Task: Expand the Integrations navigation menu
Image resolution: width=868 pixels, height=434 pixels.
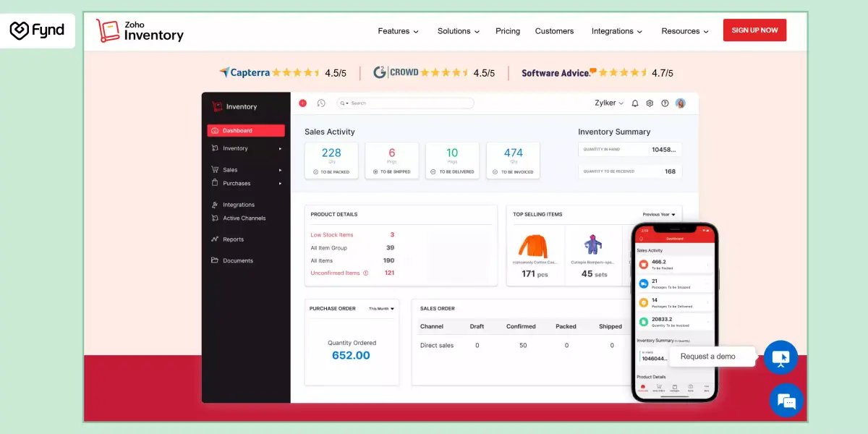Action: click(617, 31)
